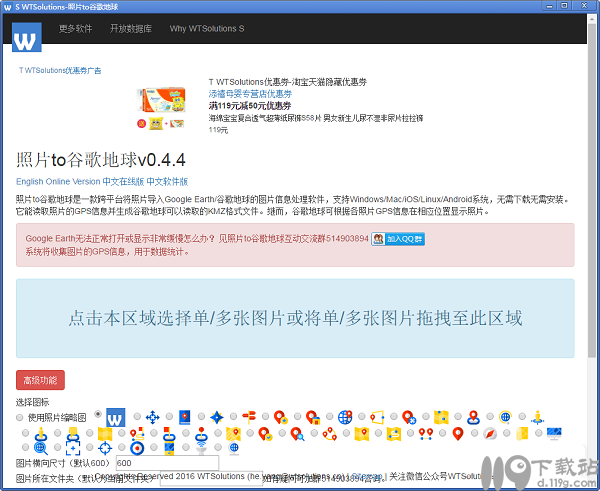Pick the yellow standing person icon

click(x=538, y=417)
